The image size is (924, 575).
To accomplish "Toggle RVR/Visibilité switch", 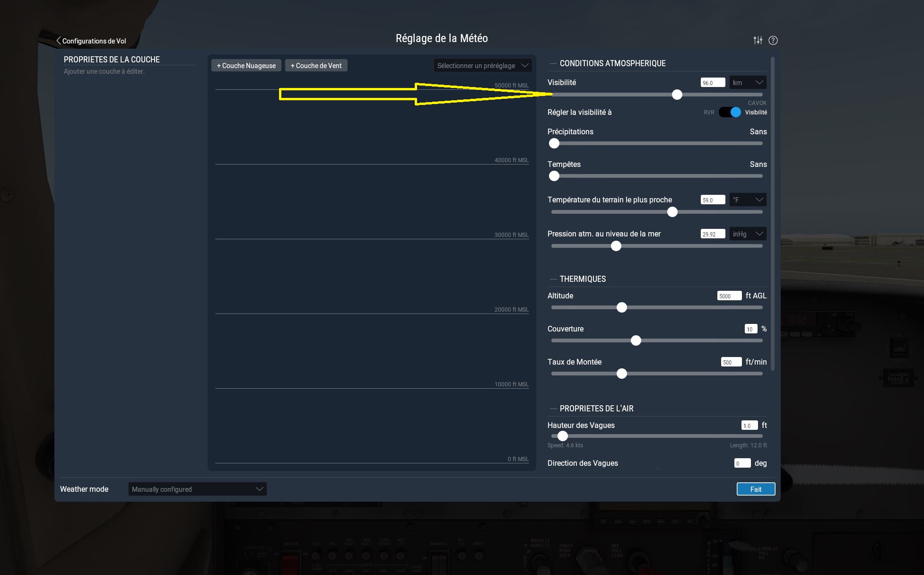I will coord(730,112).
